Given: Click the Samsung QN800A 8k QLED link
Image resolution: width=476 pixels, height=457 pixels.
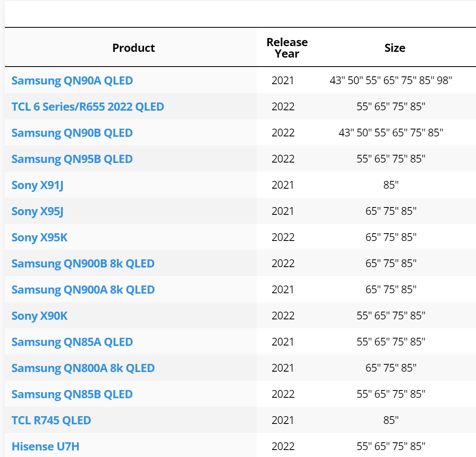Looking at the screenshot, I should tap(83, 368).
